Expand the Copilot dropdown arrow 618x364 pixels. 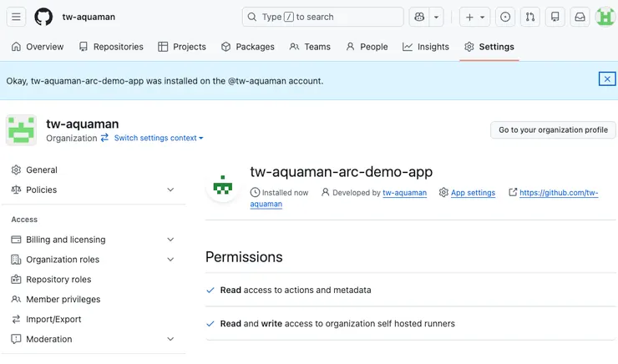(436, 17)
